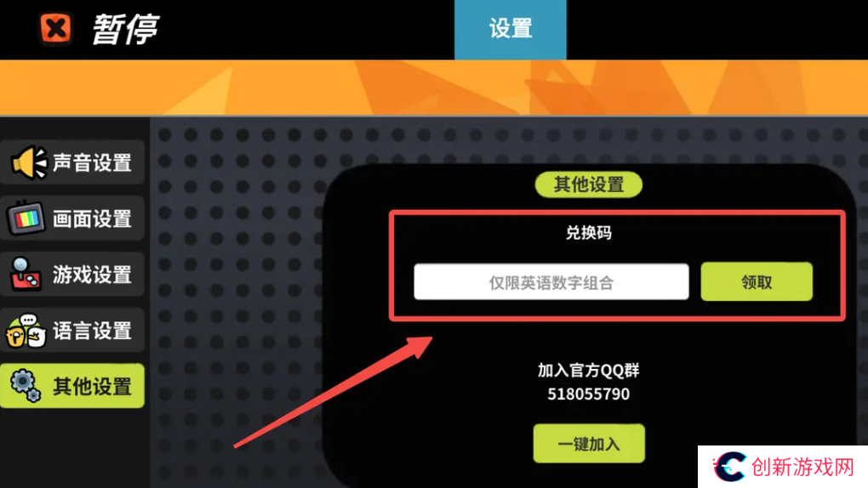Click the speaker icon for sound settings
The height and width of the screenshot is (488, 868).
click(29, 162)
